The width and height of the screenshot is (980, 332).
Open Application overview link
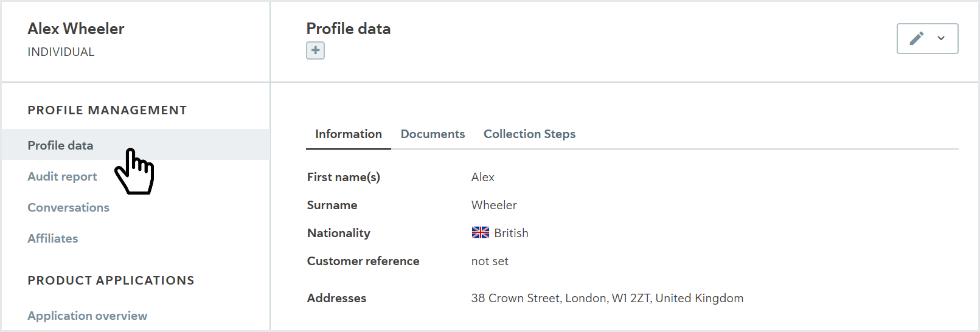coord(87,316)
